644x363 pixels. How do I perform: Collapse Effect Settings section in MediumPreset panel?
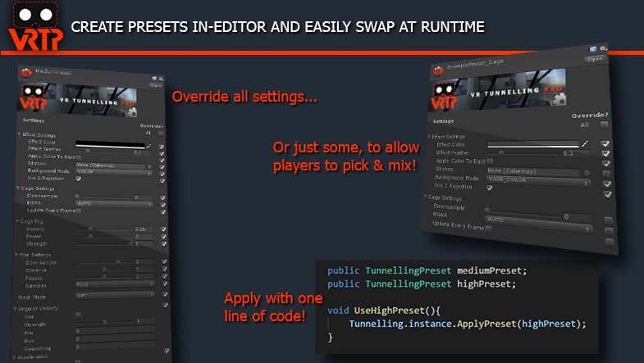[x=20, y=134]
